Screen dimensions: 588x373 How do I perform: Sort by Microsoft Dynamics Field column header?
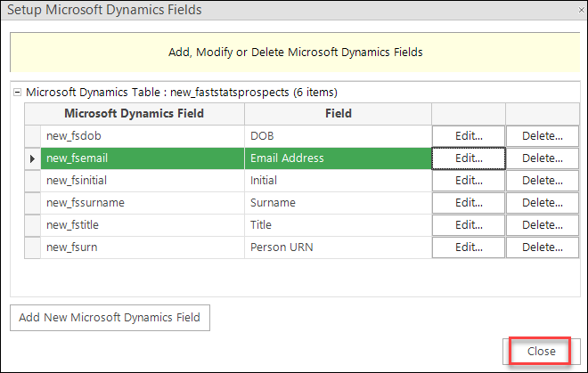[135, 114]
